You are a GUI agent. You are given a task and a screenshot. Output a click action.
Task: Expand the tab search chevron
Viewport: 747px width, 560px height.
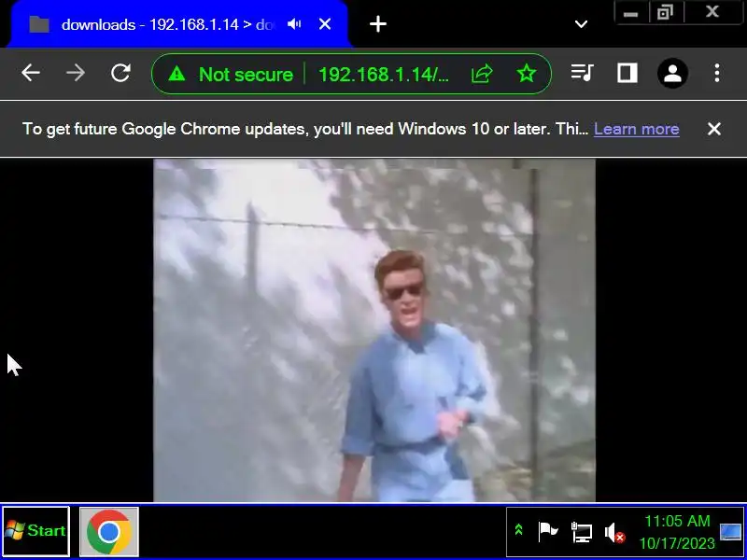pyautogui.click(x=581, y=24)
